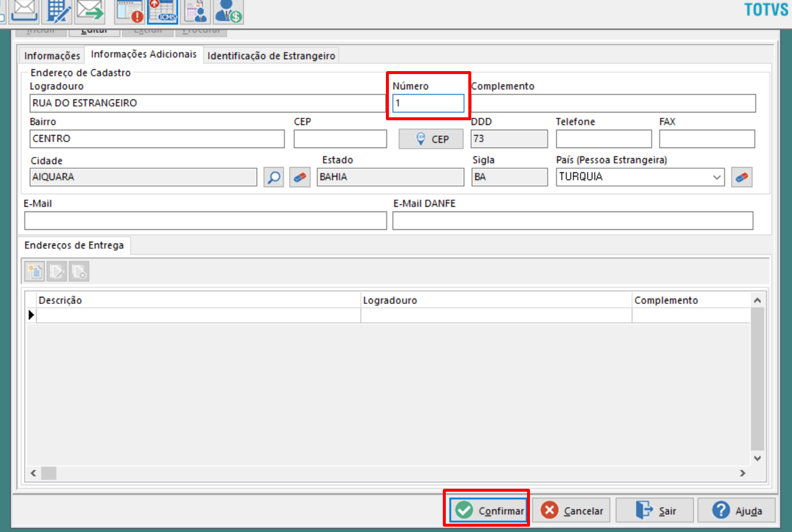This screenshot has width=792, height=532.
Task: Click the Sigla field showing BA
Action: click(510, 177)
